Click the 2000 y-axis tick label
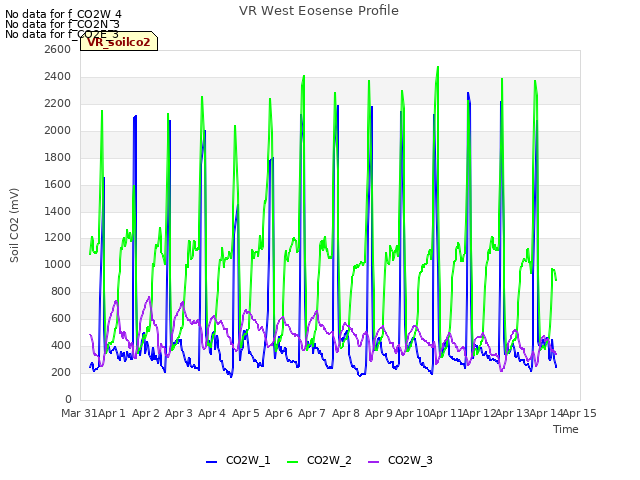Screen dimensions: 640x480 (x=58, y=130)
